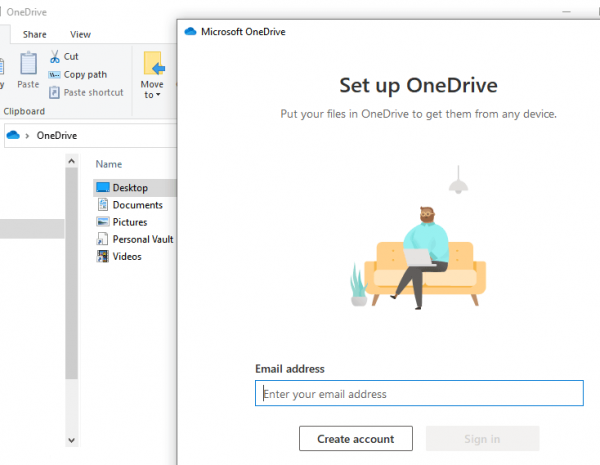This screenshot has width=600, height=465.
Task: Click the navigation pane scrollbar thumb
Action: (x=72, y=273)
